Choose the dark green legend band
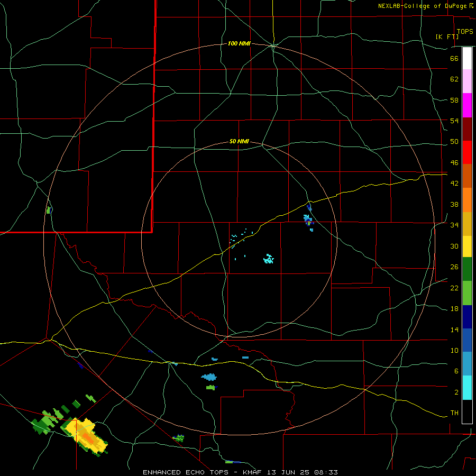Image resolution: width=476 pixels, height=476 pixels. [467, 269]
